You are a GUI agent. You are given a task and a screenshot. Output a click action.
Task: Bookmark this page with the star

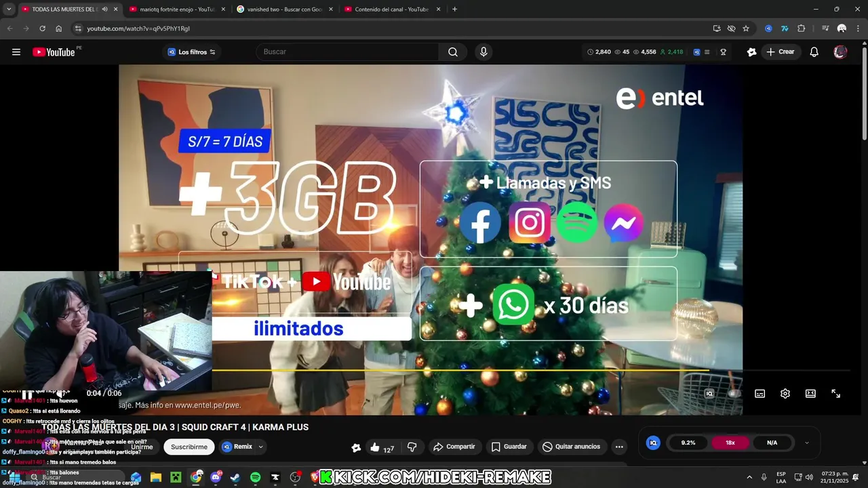[x=746, y=28]
